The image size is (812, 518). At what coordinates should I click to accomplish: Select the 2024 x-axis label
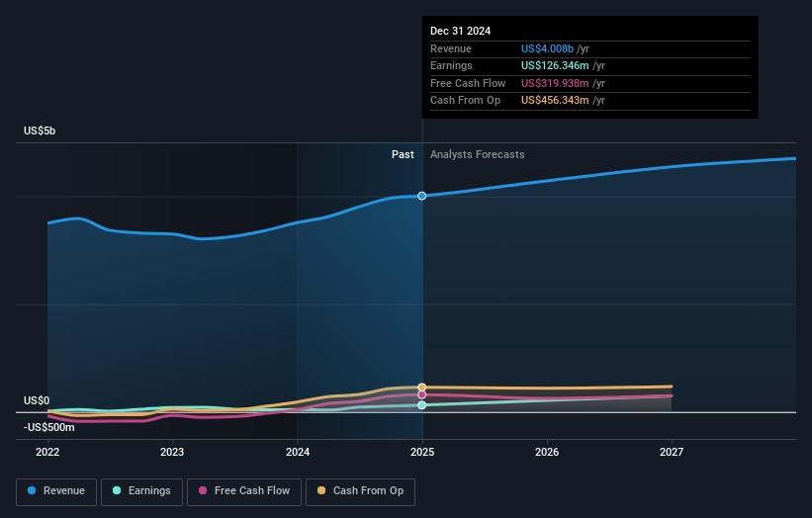[x=297, y=452]
